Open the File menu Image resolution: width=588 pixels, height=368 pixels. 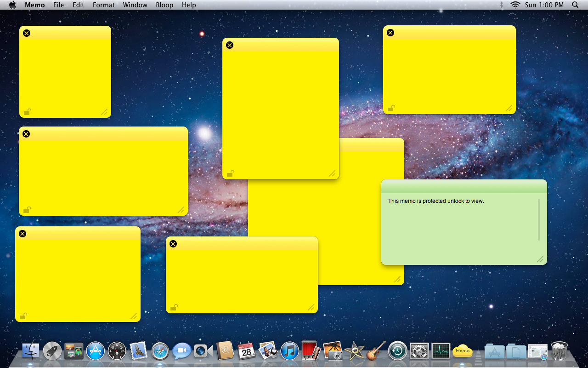(58, 5)
